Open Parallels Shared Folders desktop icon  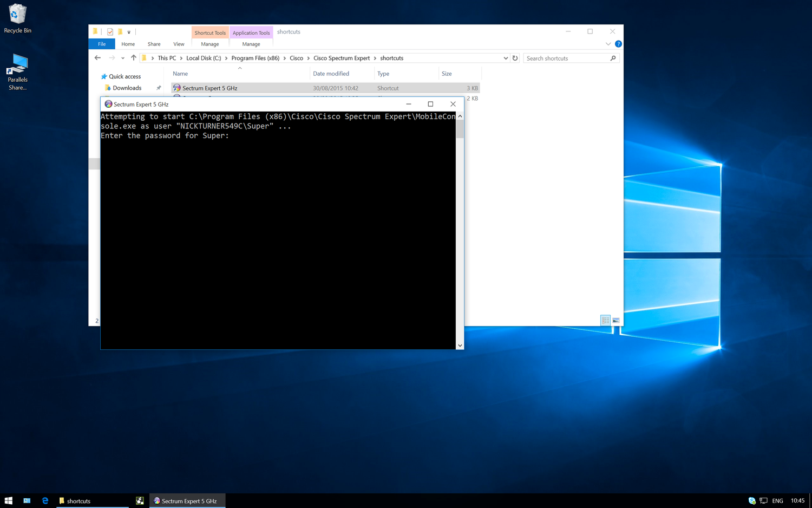(x=17, y=71)
